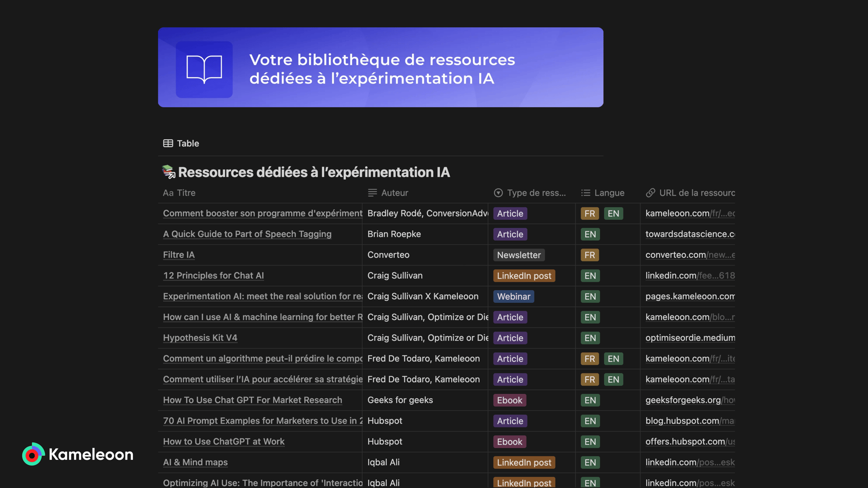Open the towardsdatascience.com URL
The height and width of the screenshot is (488, 868).
click(x=690, y=234)
